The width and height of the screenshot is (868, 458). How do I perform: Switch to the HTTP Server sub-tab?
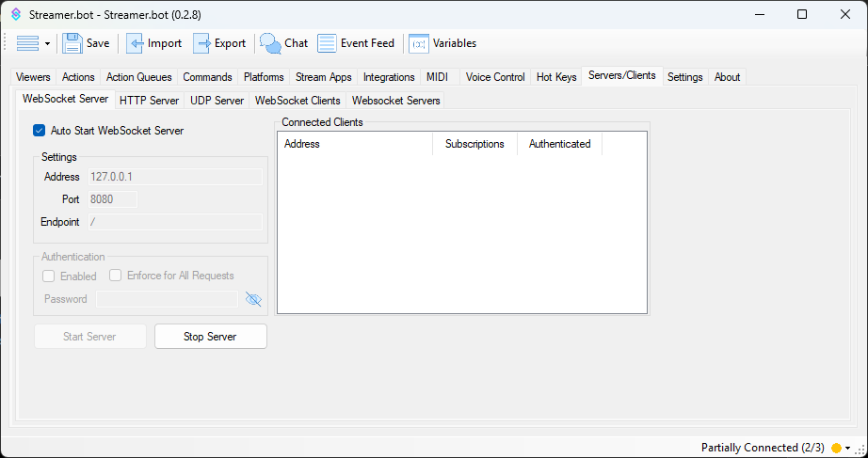click(x=149, y=100)
